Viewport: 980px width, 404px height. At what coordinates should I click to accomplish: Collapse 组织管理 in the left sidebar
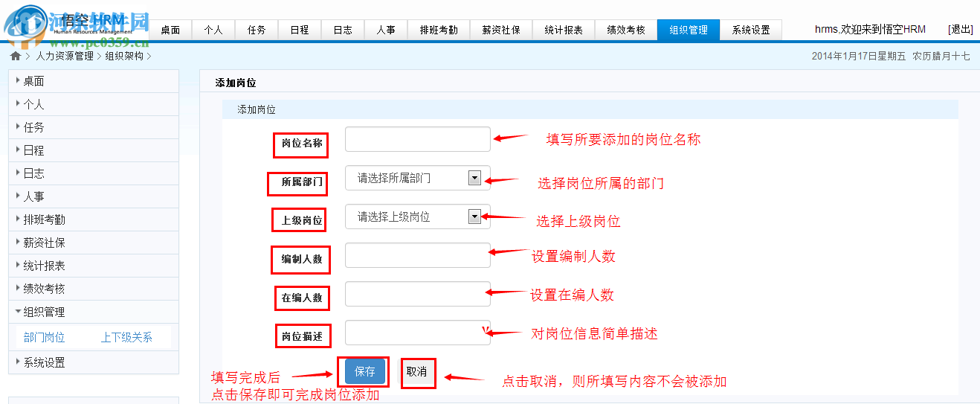94,312
